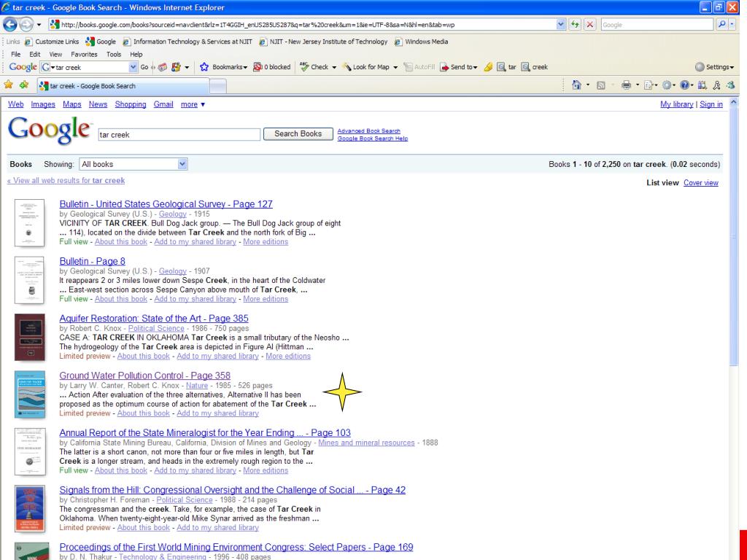This screenshot has height=560, width=747.
Task: Click the blue Help question mark icon
Action: pos(684,85)
